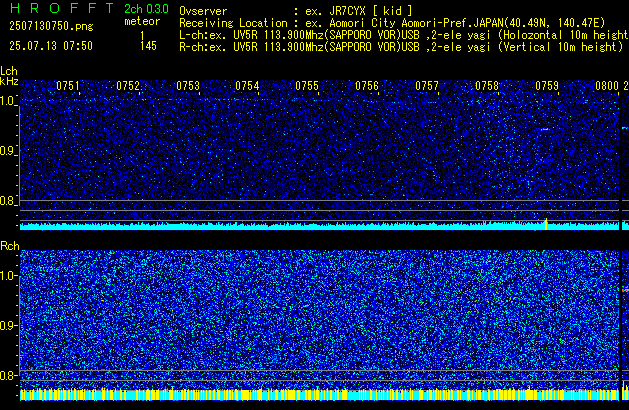
Task: Click the Lch 0.8 kHz axis label
Action: click(x=8, y=201)
